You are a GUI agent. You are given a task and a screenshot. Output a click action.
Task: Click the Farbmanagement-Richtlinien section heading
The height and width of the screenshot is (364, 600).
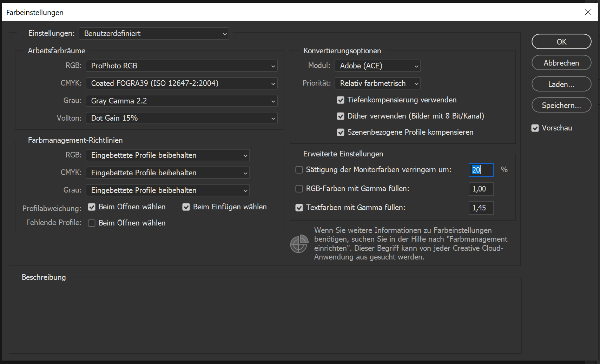(75, 140)
